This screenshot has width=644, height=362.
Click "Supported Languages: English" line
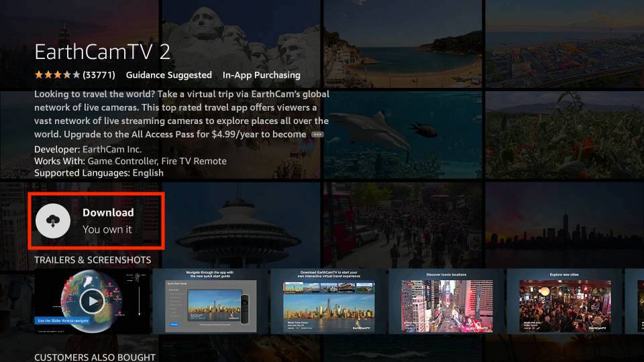coord(99,173)
